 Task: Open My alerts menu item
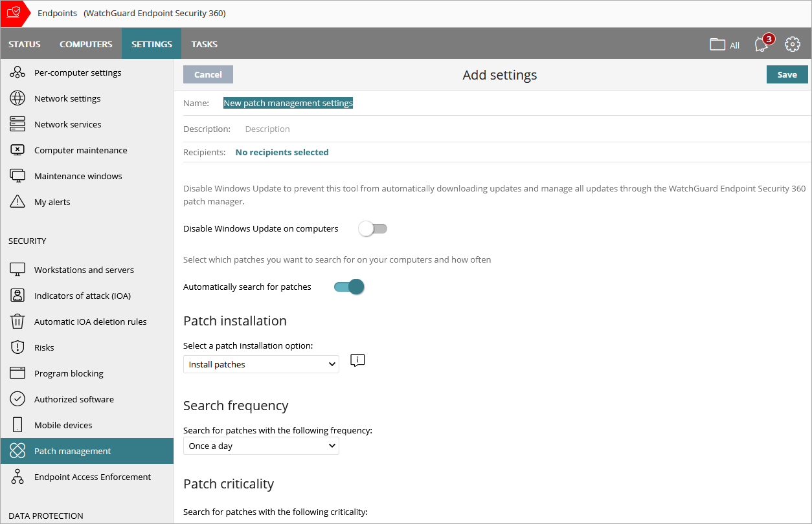coord(87,202)
